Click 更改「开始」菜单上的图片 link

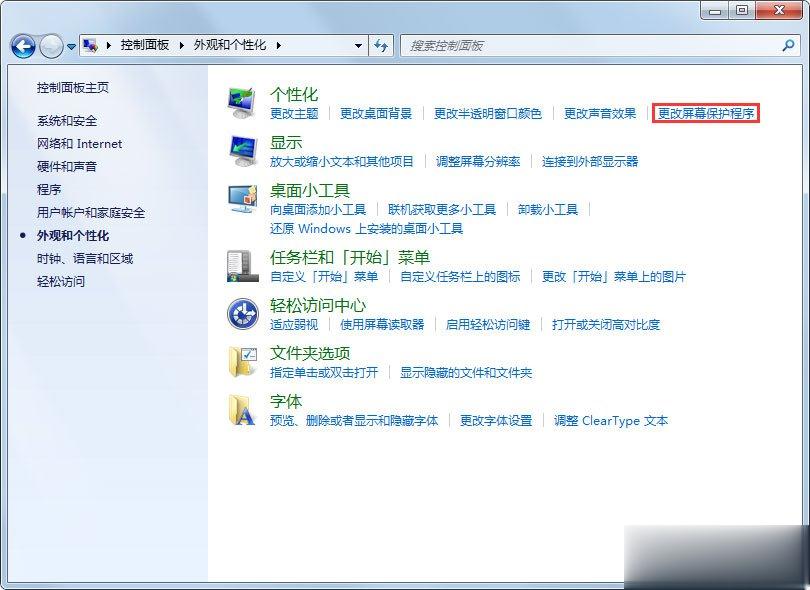tap(614, 276)
